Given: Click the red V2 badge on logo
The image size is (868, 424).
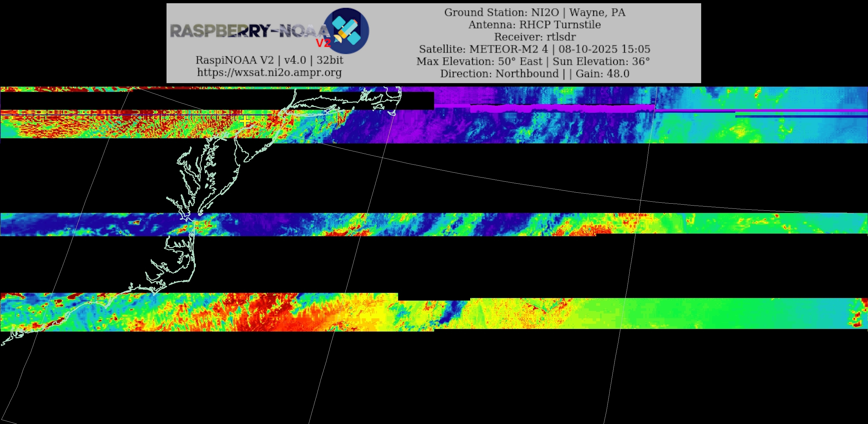Looking at the screenshot, I should coord(323,43).
